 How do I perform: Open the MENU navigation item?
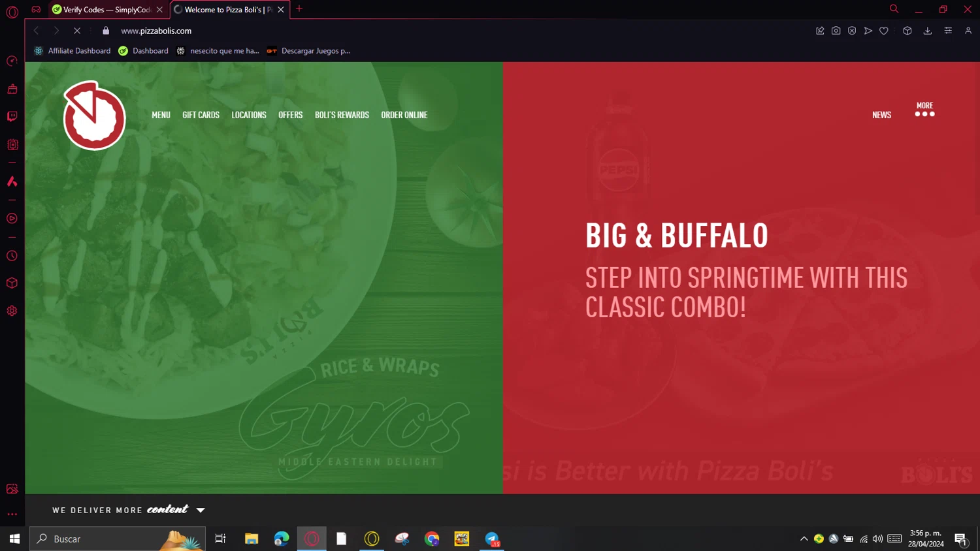(161, 115)
